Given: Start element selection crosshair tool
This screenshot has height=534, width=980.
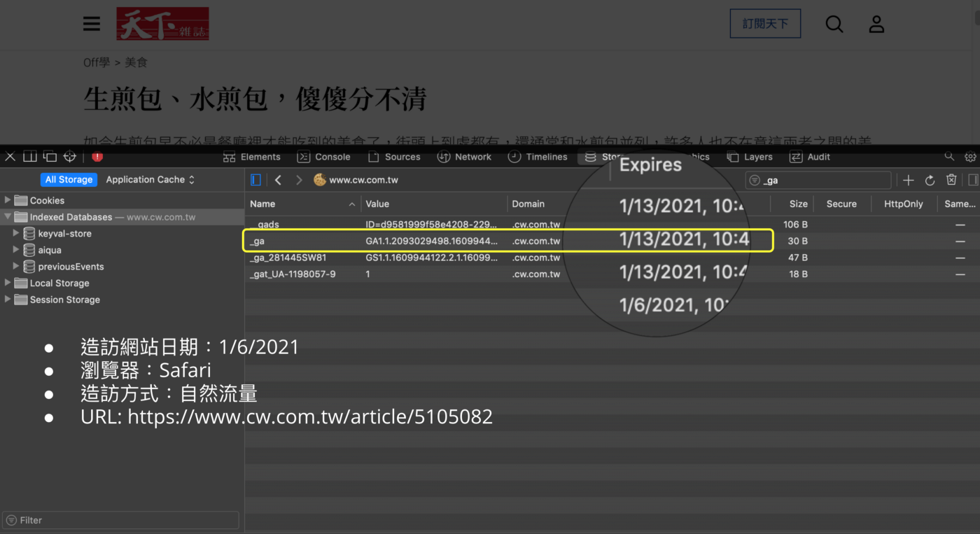Looking at the screenshot, I should [70, 156].
